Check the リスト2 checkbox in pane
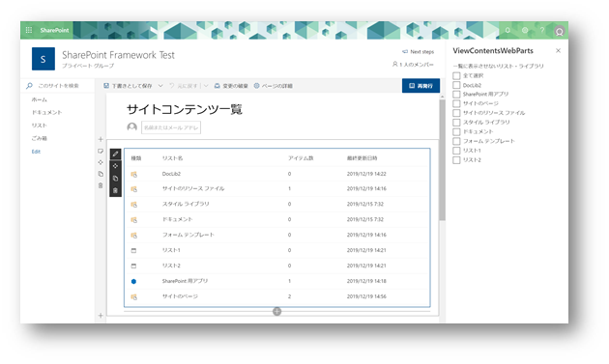This screenshot has height=364, width=609. pos(456,160)
